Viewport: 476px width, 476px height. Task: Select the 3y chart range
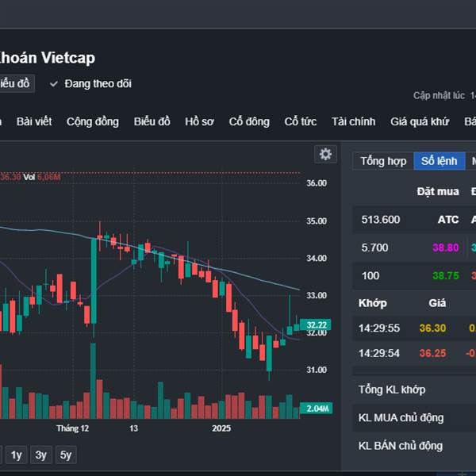click(41, 455)
